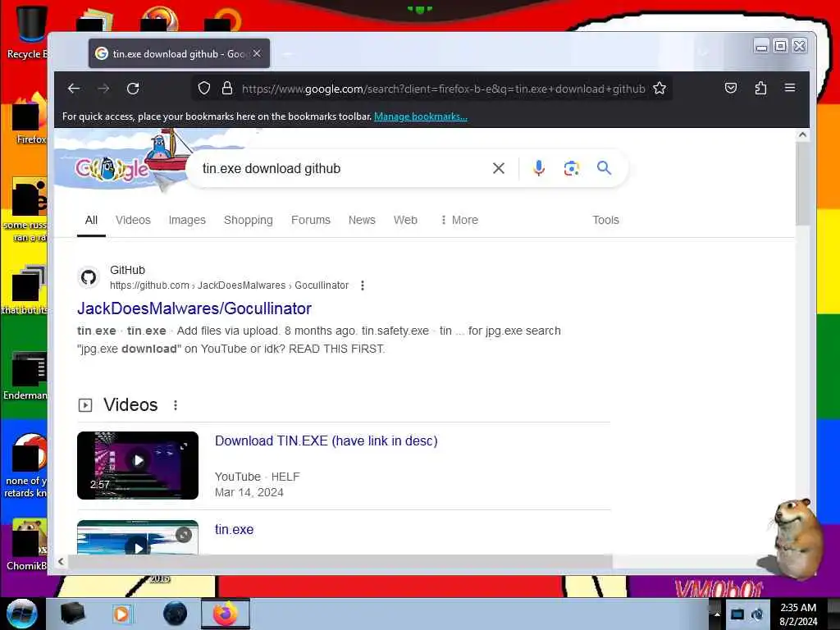Screen dimensions: 840x630
Task: Show hidden icons in system tray
Action: pos(717,614)
